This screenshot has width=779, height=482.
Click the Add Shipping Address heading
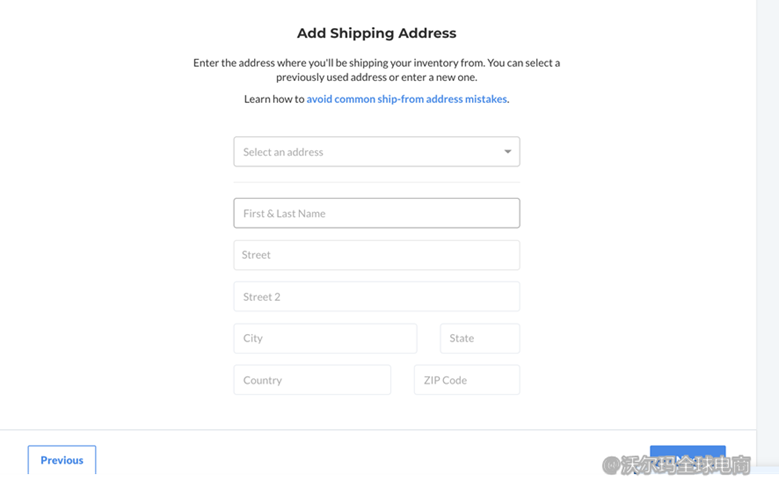click(376, 33)
